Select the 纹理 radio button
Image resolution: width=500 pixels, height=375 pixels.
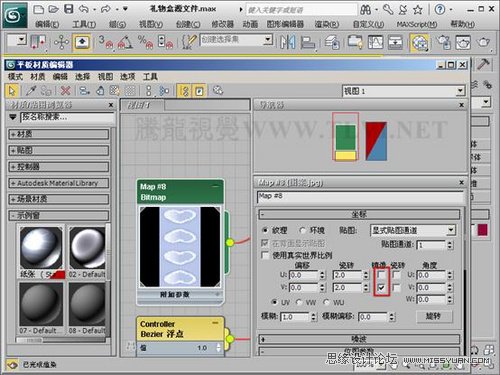coord(265,230)
